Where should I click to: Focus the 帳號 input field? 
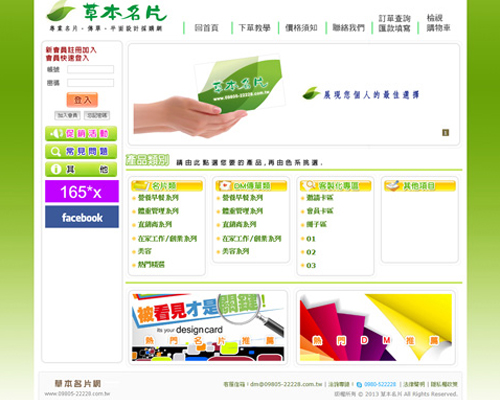pos(90,69)
